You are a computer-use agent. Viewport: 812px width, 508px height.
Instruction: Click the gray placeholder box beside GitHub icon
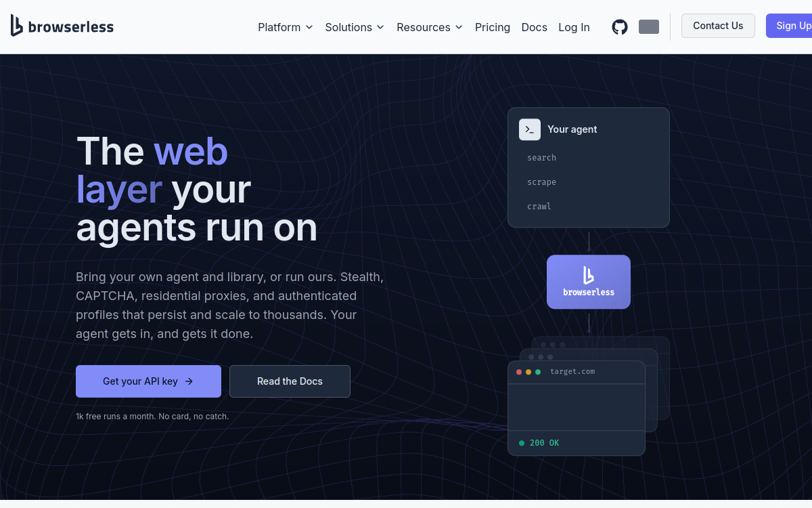649,27
